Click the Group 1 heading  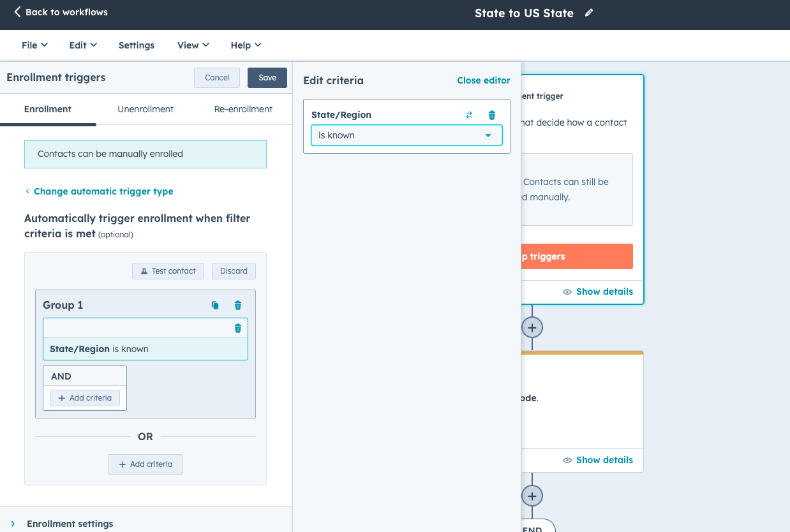pyautogui.click(x=63, y=306)
